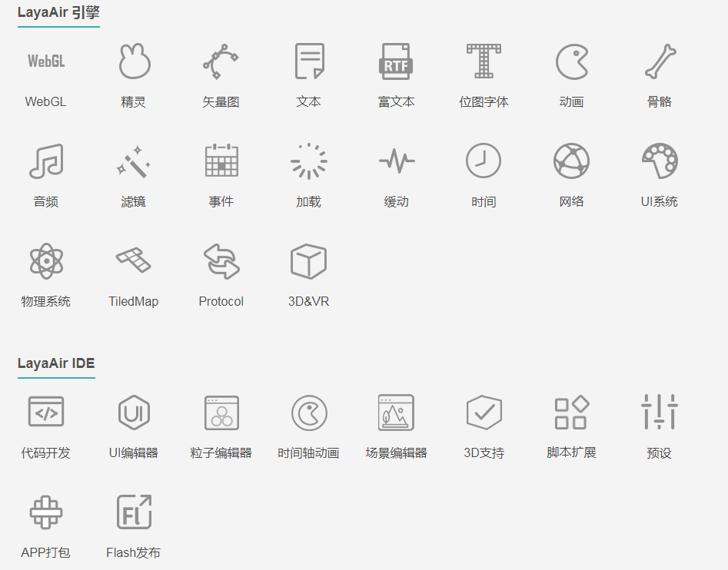Click the TiledMap text label

point(133,301)
